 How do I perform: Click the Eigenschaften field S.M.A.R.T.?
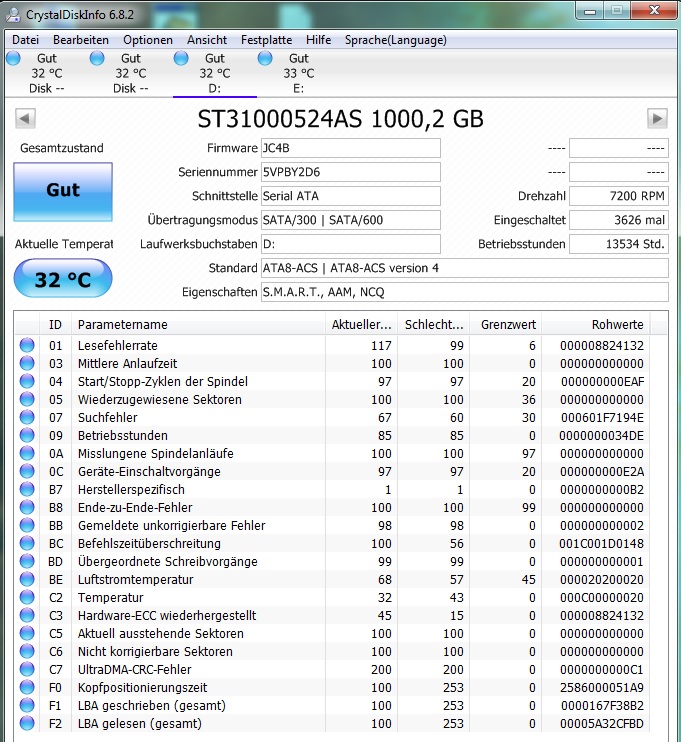(465, 292)
